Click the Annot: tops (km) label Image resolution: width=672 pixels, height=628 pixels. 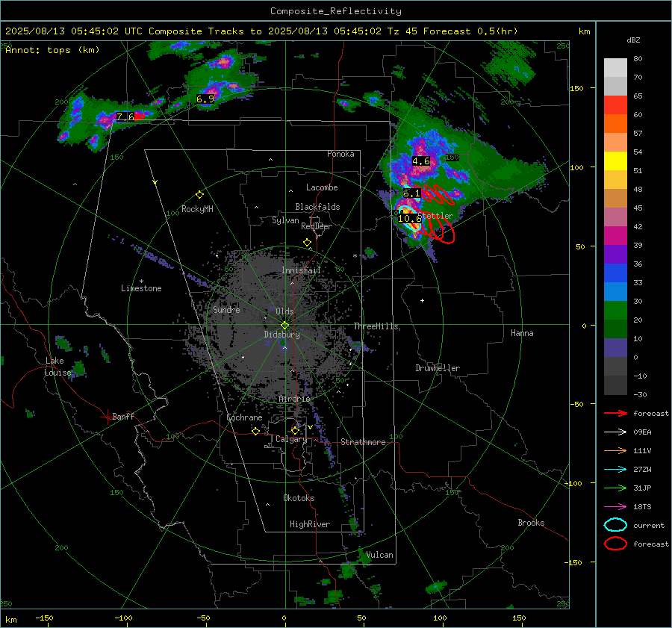(52, 50)
